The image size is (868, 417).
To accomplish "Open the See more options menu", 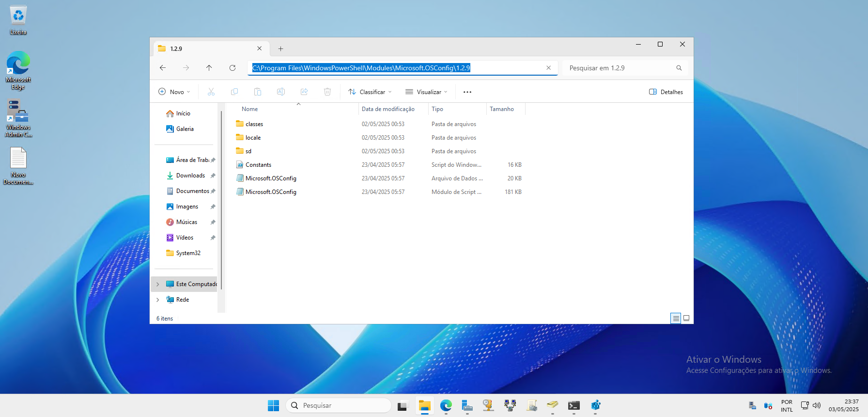I will tap(467, 92).
